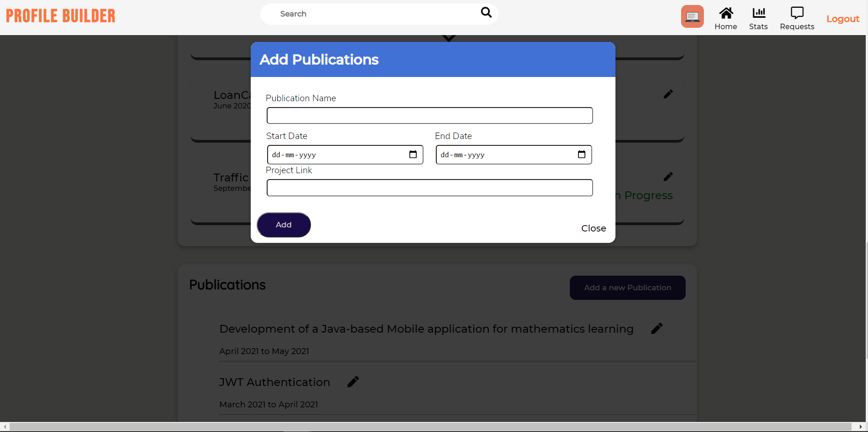Open the Start Date calendar picker
This screenshot has height=432, width=868.
tap(413, 154)
